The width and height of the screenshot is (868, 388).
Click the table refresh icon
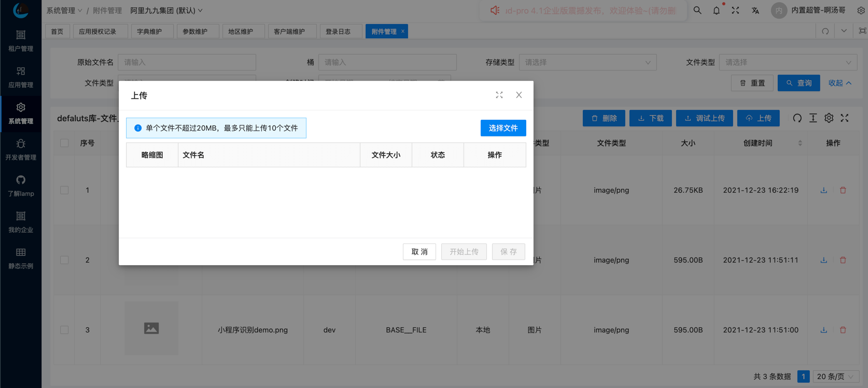pos(797,118)
